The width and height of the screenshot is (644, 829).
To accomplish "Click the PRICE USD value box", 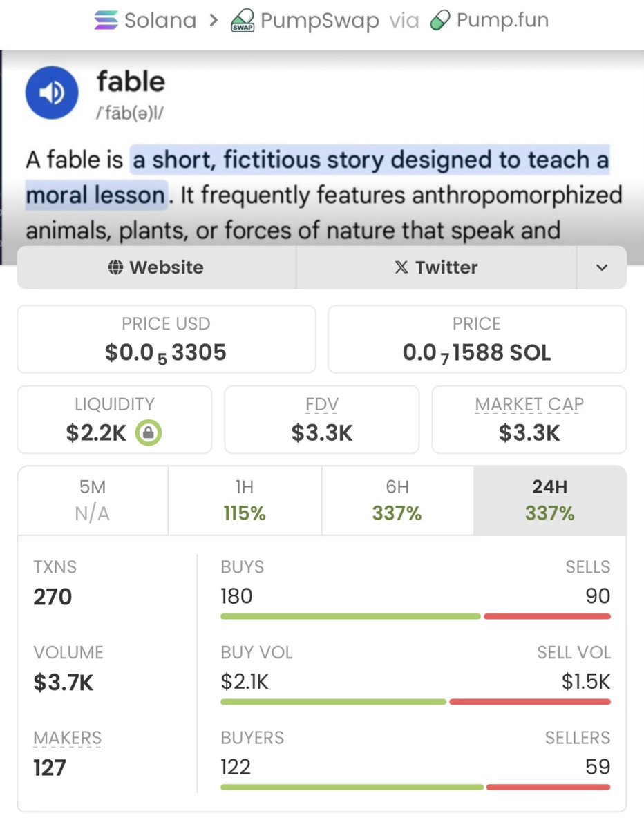I will (x=166, y=339).
